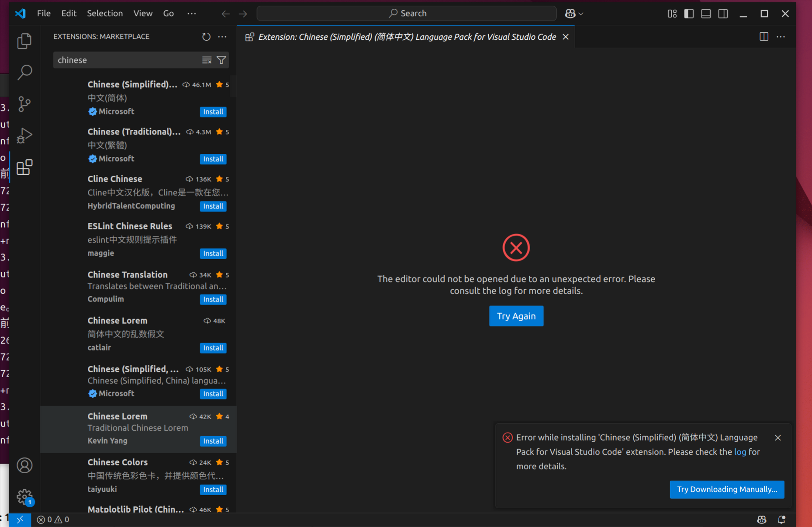Screen dimensions: 812x527
Task: Select the Cline Chinese extension title
Action: (115, 179)
